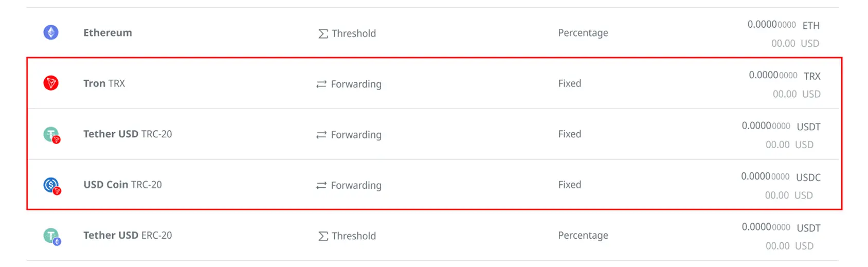Select the Tether USD TRC-20 label
The width and height of the screenshot is (868, 267).
pos(128,134)
